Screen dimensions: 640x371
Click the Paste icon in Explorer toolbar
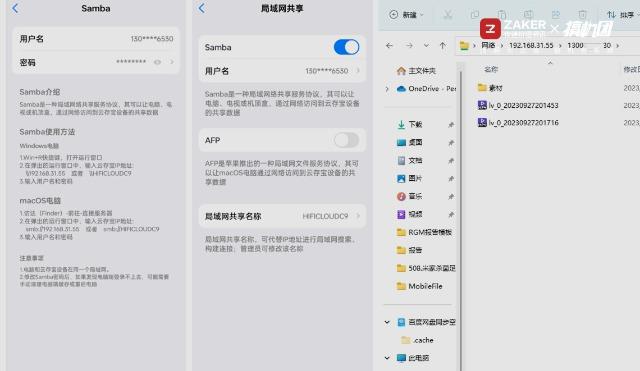tap(502, 15)
